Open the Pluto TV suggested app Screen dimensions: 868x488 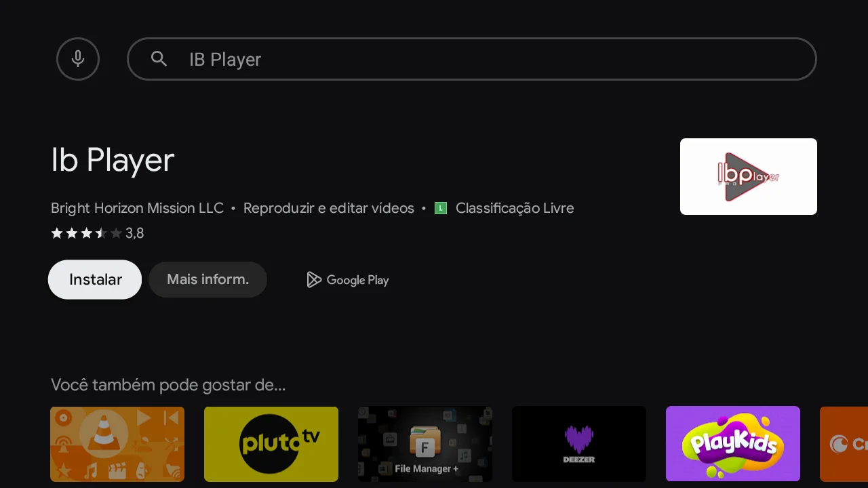click(x=271, y=444)
